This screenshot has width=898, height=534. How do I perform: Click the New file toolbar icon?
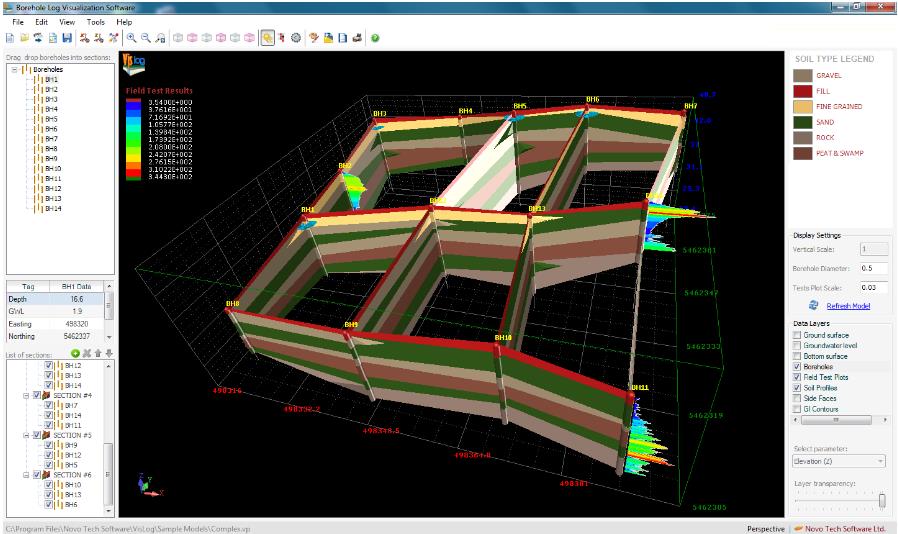point(9,37)
